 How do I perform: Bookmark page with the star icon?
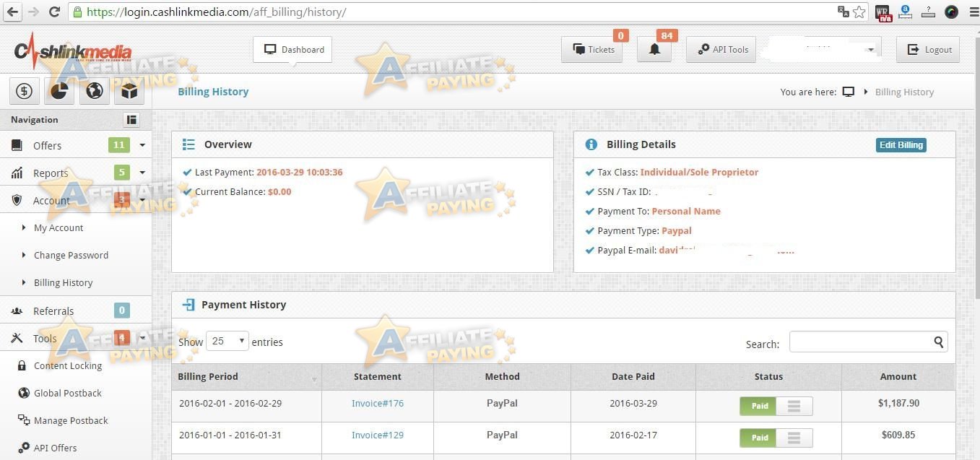click(x=859, y=12)
